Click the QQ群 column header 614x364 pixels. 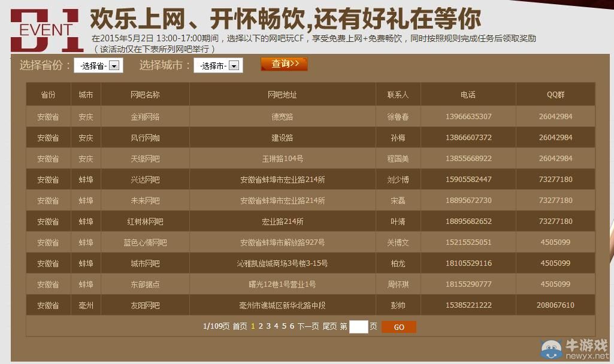[x=556, y=94]
